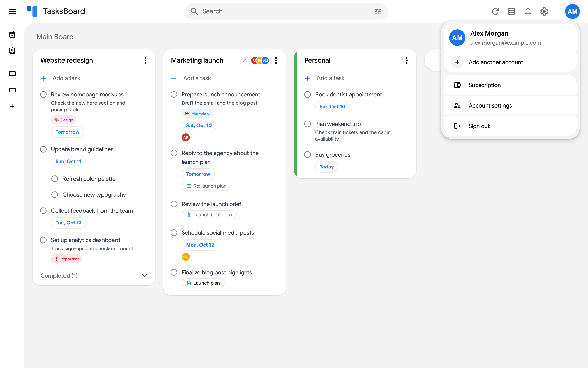The width and height of the screenshot is (588, 368).
Task: Open Website redesign list options menu
Action: (145, 60)
